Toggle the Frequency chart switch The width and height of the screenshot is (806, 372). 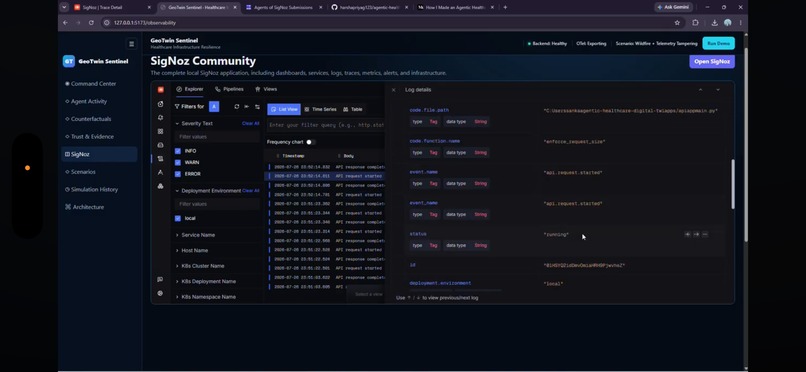(x=310, y=142)
